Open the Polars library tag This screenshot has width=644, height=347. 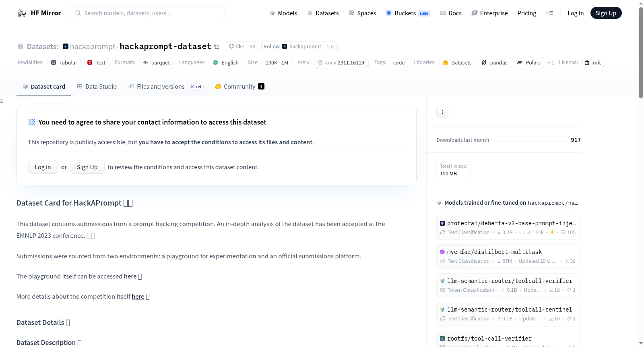pos(529,62)
